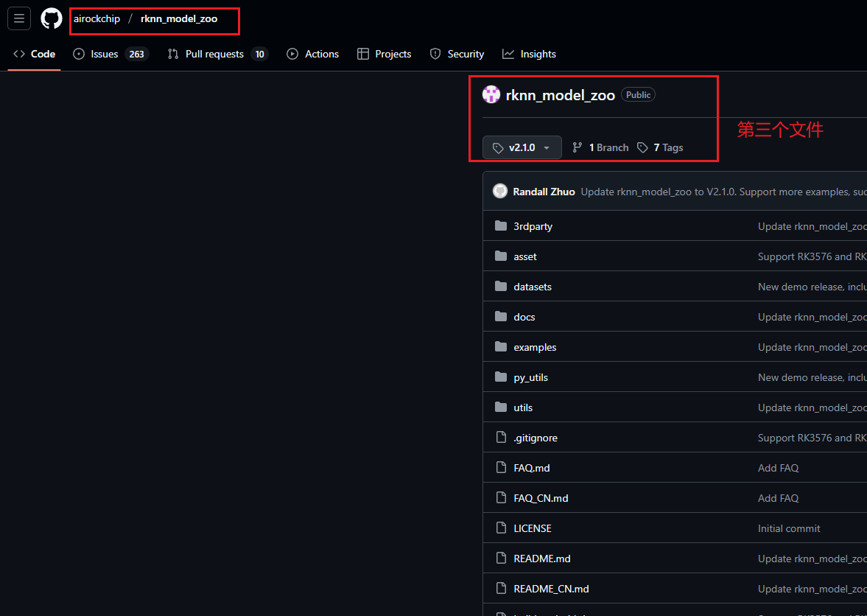
Task: Open FAQ_CN.md 'Add FAQ' commit message
Action: click(x=779, y=498)
